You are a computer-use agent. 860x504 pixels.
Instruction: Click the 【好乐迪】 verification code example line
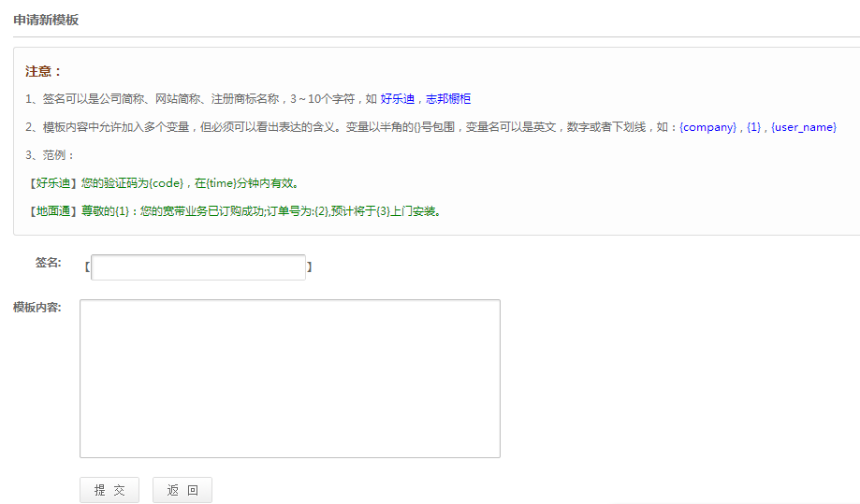164,183
